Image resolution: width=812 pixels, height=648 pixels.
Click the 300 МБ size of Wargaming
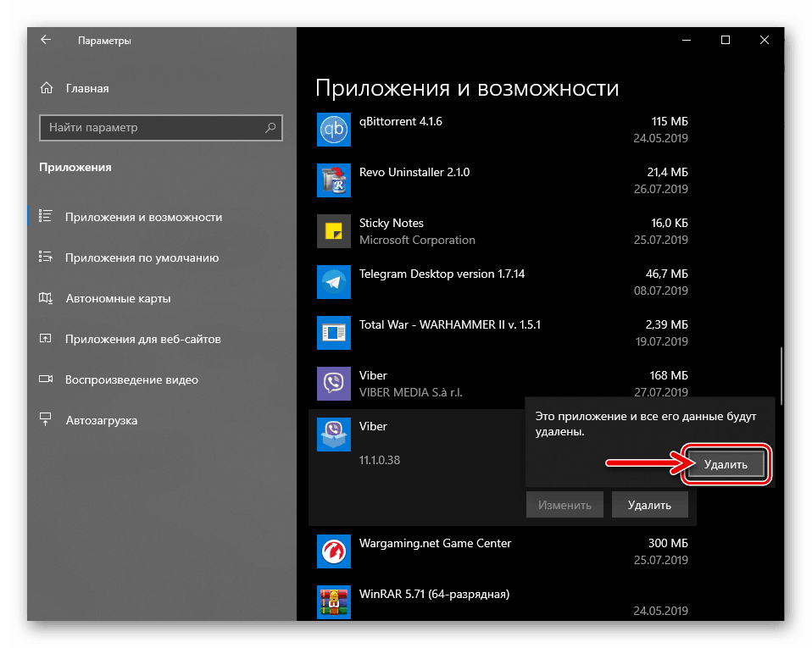[668, 543]
